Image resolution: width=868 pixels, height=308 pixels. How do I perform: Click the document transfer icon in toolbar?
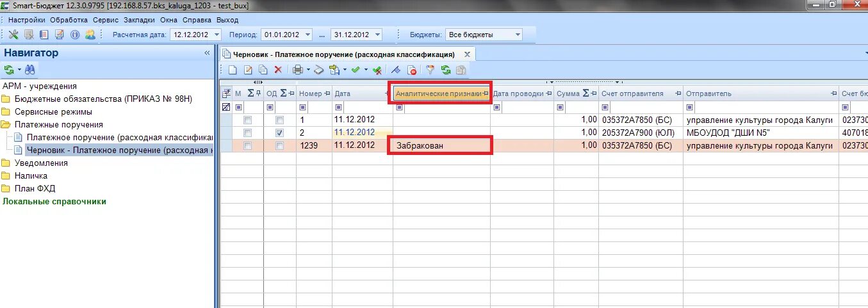click(334, 70)
